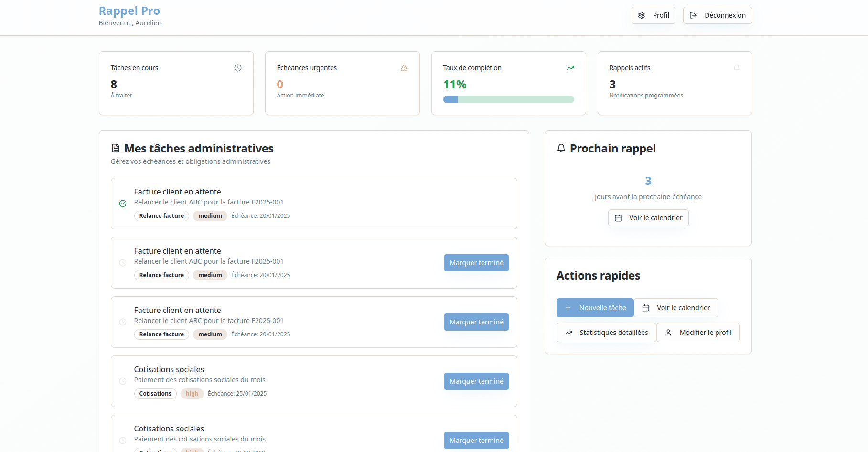Screen dimensions: 868x452
Task: Click the clock icon in Tâches en cours card
Action: point(238,68)
